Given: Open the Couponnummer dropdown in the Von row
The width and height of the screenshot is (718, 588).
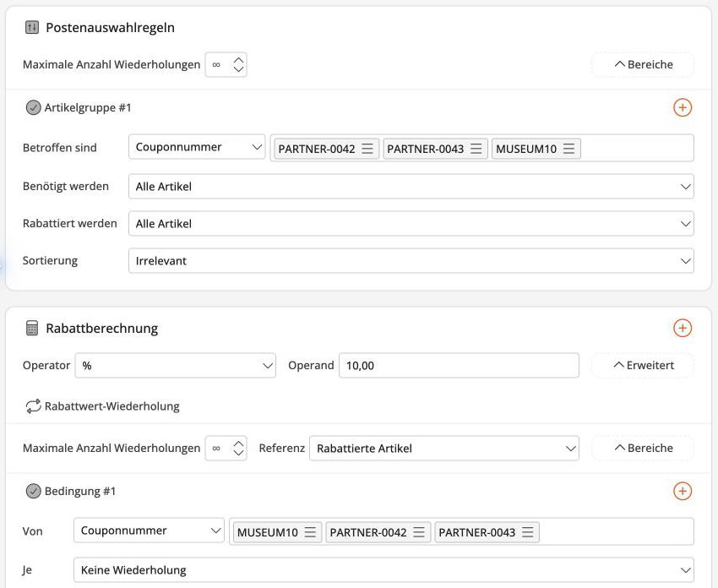Looking at the screenshot, I should [x=149, y=531].
